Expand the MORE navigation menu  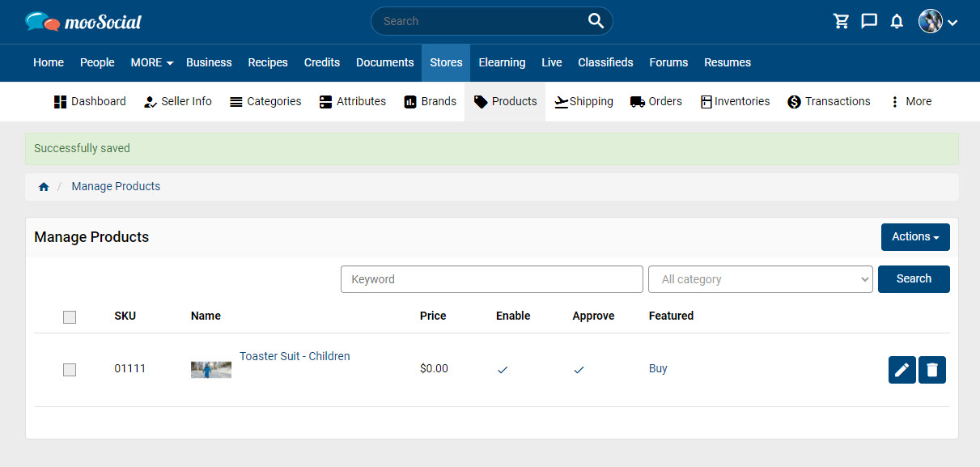point(151,62)
